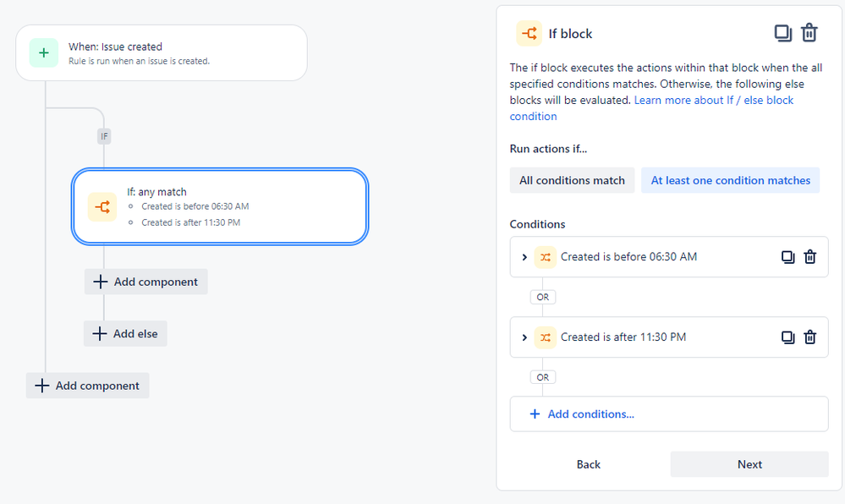Delete the 'Created is before 06:30 AM' condition
The height and width of the screenshot is (504, 845).
pyautogui.click(x=809, y=257)
